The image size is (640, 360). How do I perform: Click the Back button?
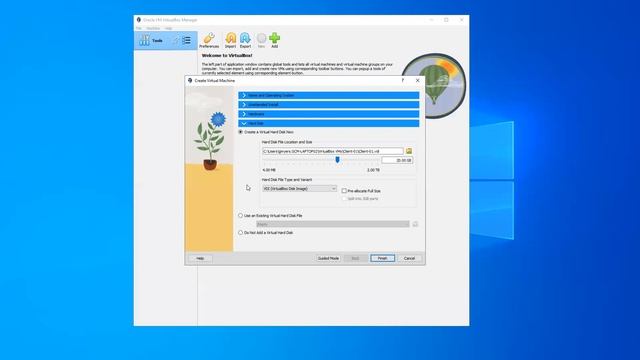pyautogui.click(x=355, y=258)
